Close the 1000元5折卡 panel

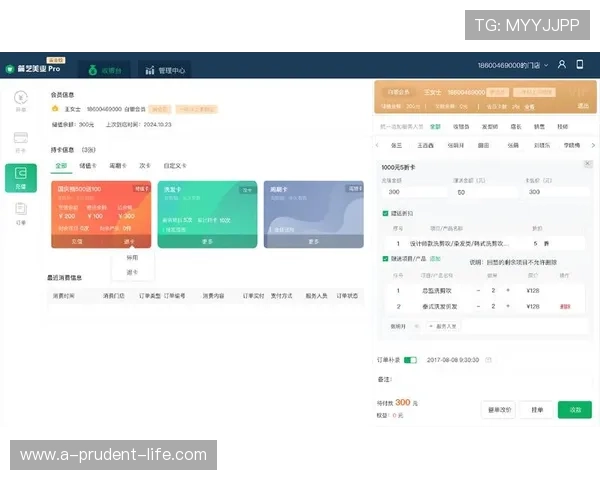[588, 164]
